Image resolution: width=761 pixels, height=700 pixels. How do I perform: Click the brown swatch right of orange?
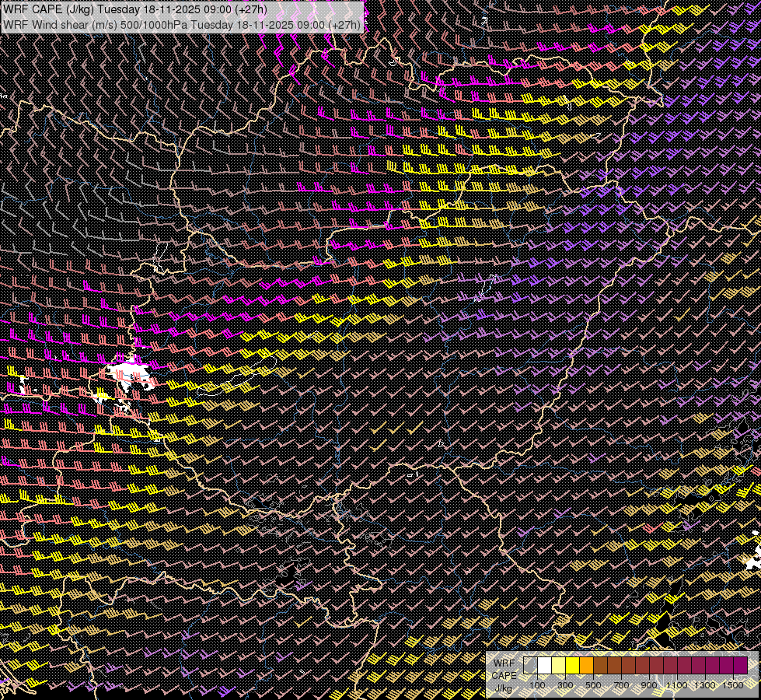point(600,665)
